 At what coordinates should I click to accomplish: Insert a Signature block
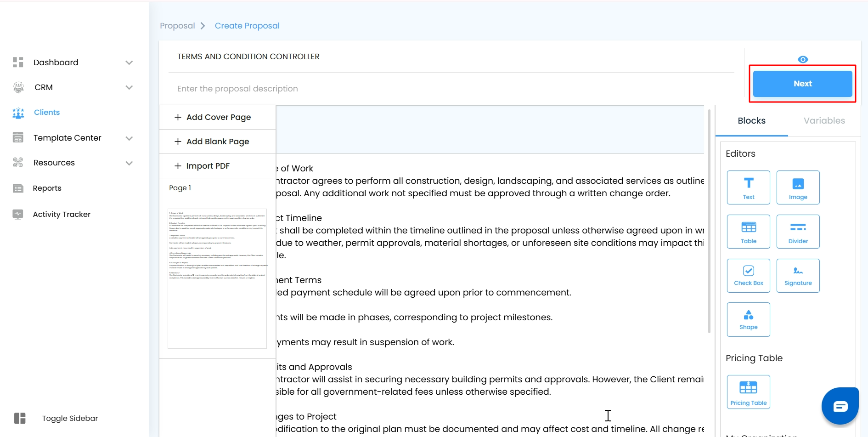point(798,276)
